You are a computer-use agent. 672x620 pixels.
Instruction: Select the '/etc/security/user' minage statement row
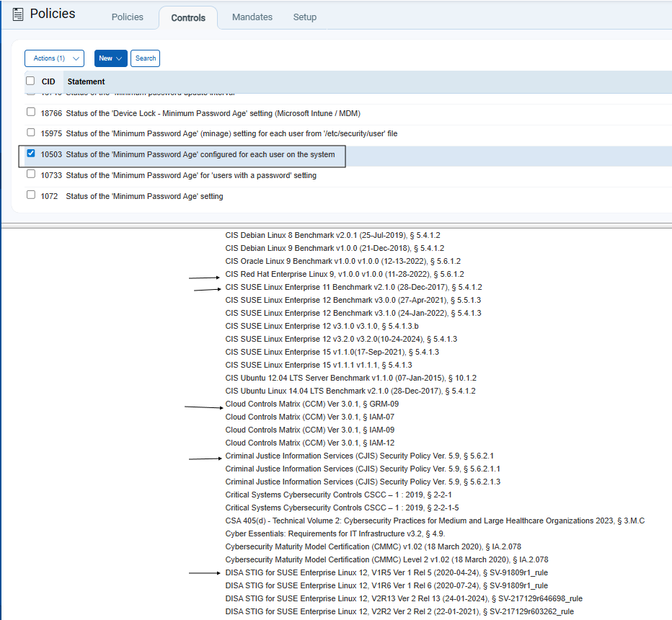tap(231, 133)
